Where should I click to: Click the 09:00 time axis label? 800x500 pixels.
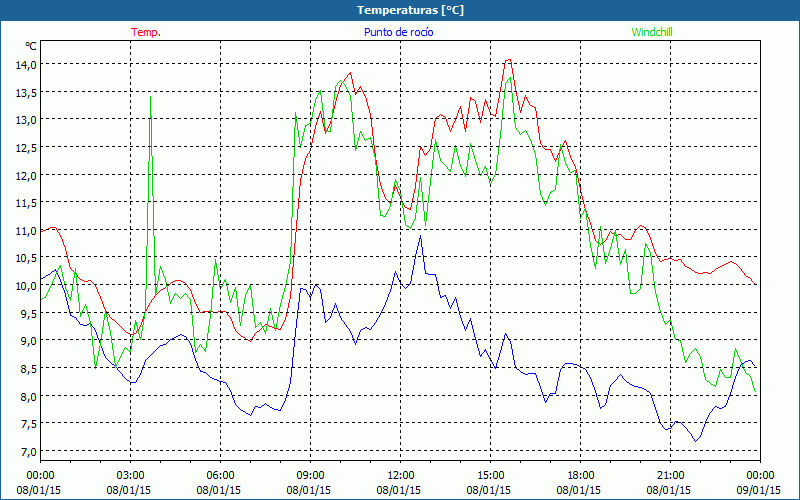click(310, 475)
